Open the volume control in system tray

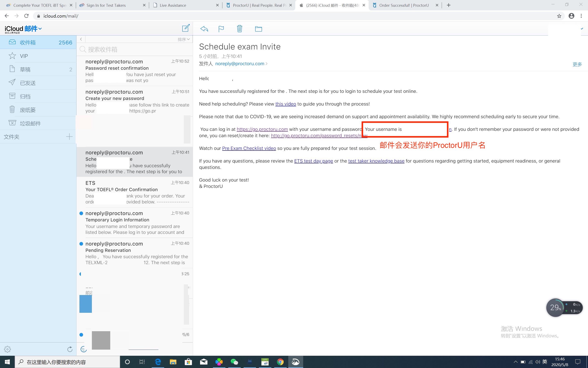point(537,362)
